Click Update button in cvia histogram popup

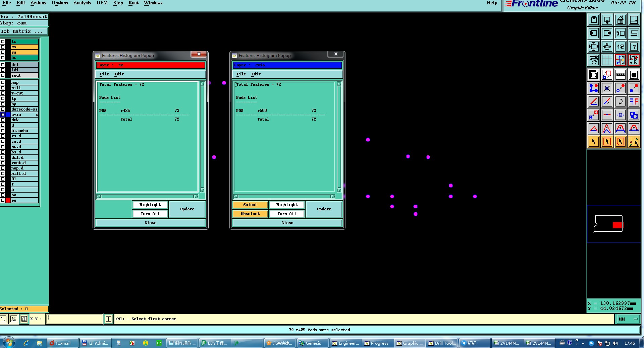pos(324,209)
